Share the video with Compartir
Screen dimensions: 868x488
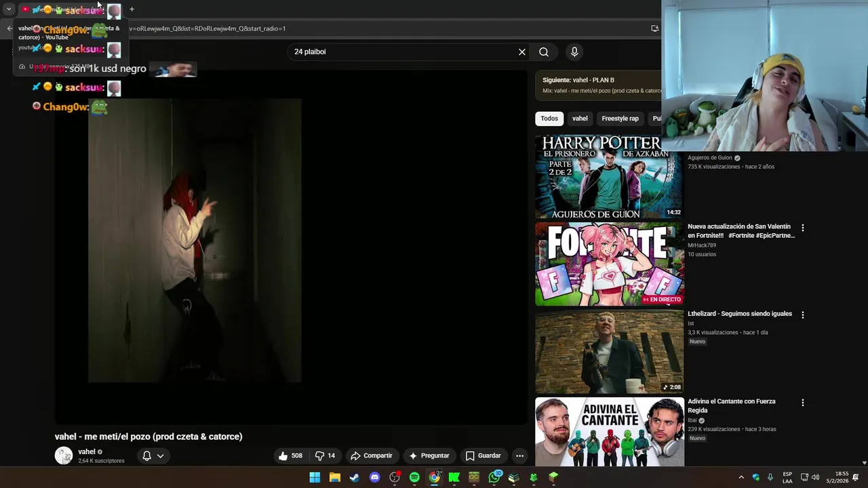[372, 455]
